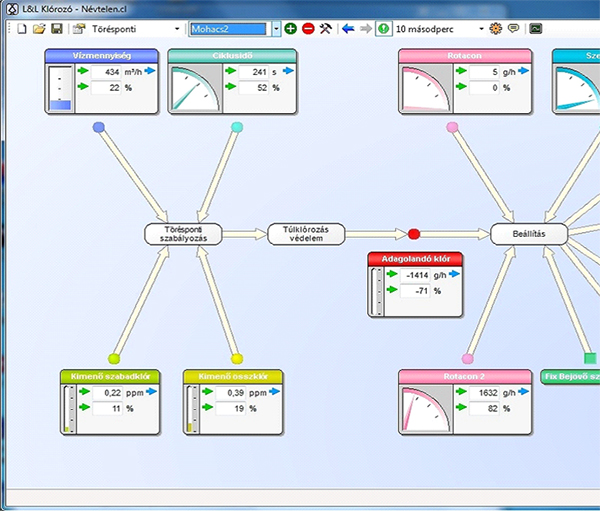Screen dimensions: 600x511
Task: Click the Vízmennyiség 434 m³/h value field
Action: coord(106,72)
